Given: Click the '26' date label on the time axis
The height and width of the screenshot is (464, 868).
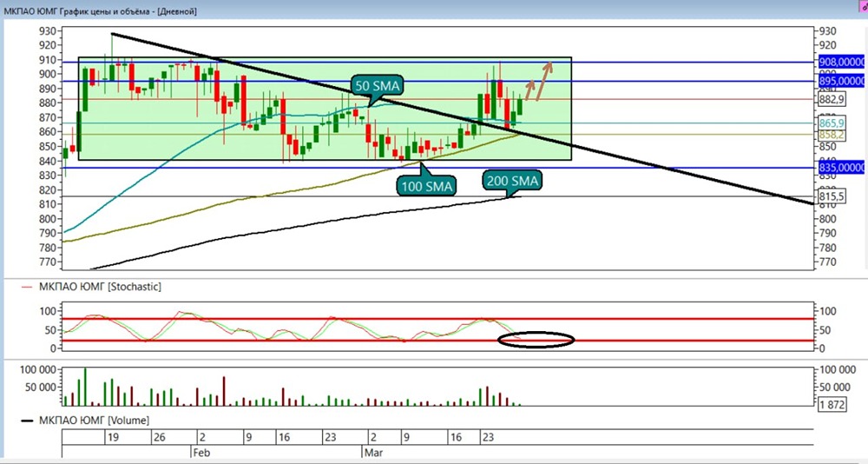Looking at the screenshot, I should pyautogui.click(x=160, y=437).
